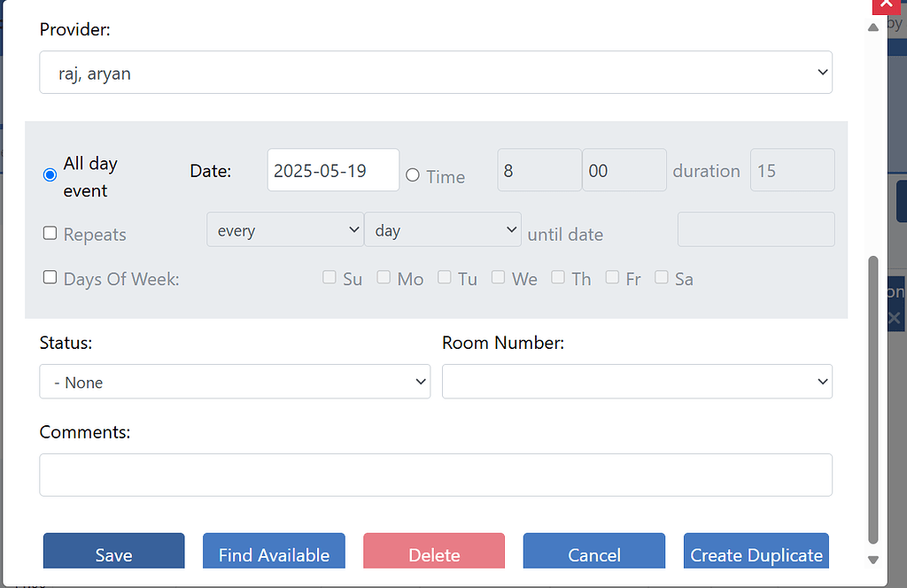Check the Mo day checkbox

[384, 278]
